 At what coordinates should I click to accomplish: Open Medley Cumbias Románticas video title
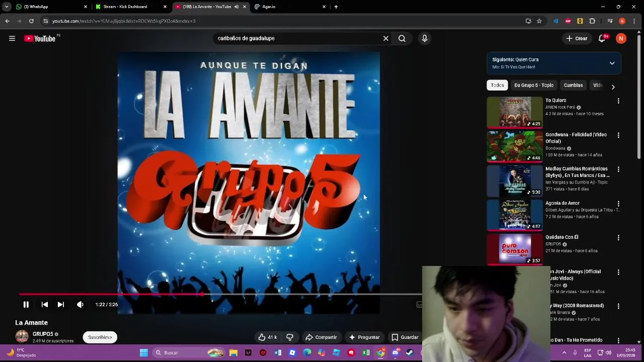click(578, 172)
